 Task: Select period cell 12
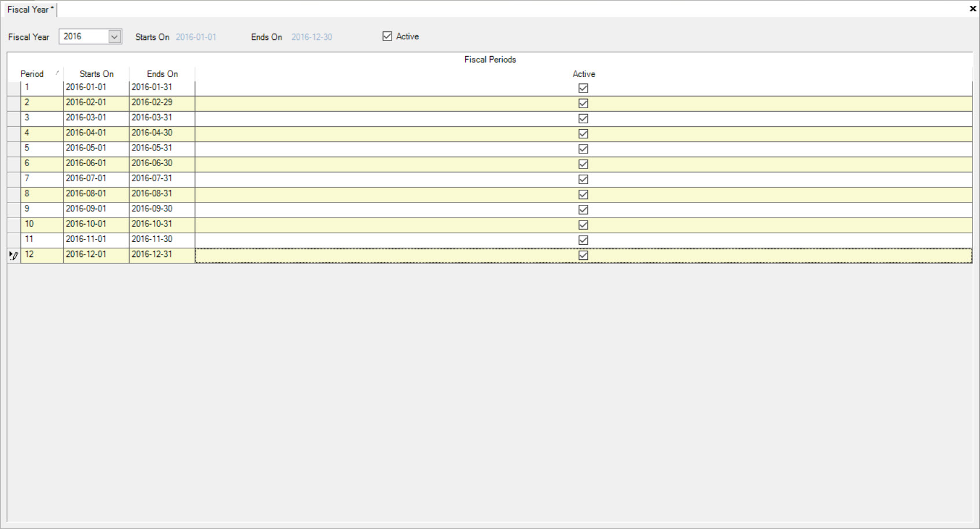pyautogui.click(x=42, y=255)
